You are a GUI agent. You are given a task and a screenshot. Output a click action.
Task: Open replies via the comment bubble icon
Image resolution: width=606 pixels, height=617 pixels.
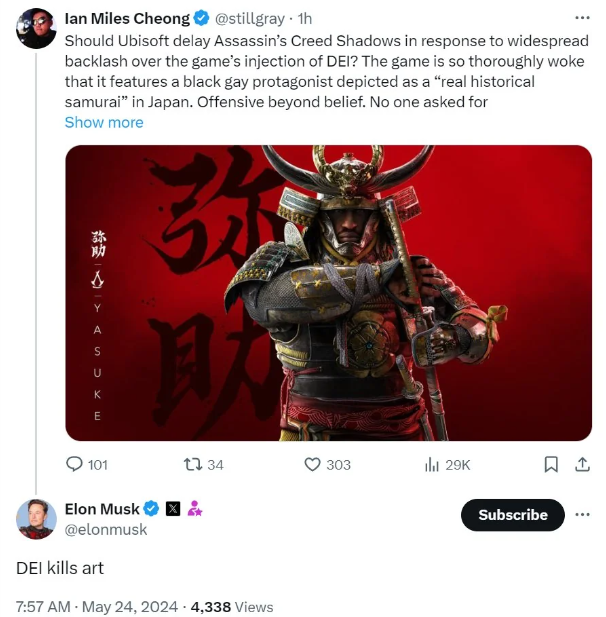click(x=74, y=464)
